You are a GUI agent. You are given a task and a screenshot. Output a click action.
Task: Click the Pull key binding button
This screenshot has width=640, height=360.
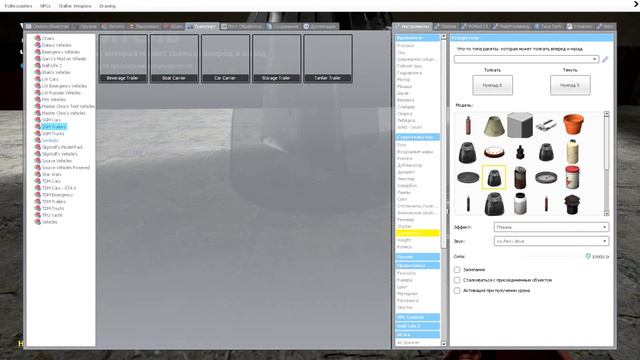[570, 85]
